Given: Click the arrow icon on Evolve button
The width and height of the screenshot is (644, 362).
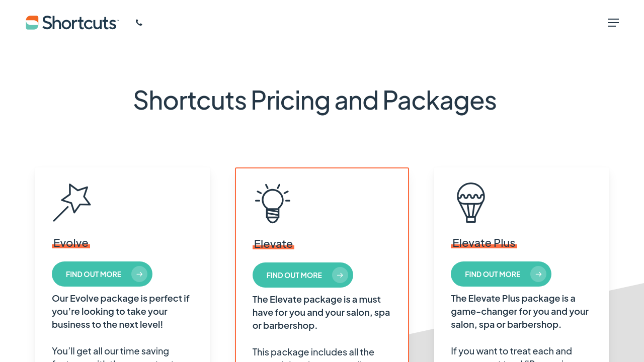Looking at the screenshot, I should point(139,274).
